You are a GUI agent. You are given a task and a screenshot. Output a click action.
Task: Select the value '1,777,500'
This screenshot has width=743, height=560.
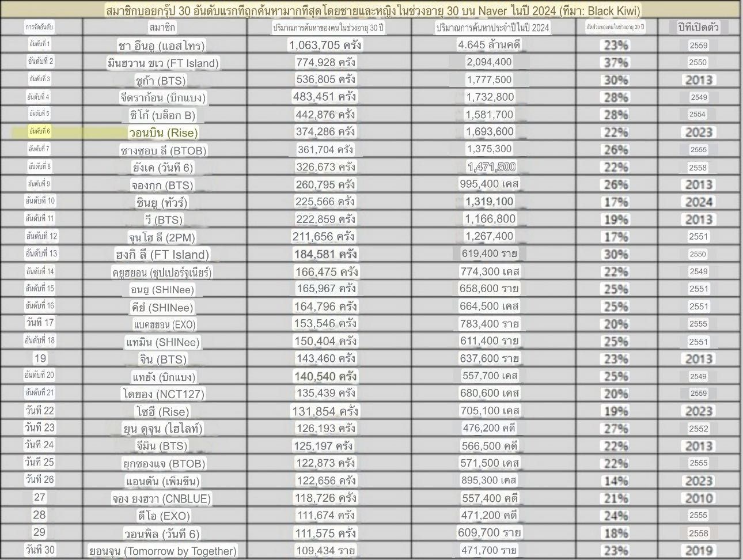coord(489,80)
